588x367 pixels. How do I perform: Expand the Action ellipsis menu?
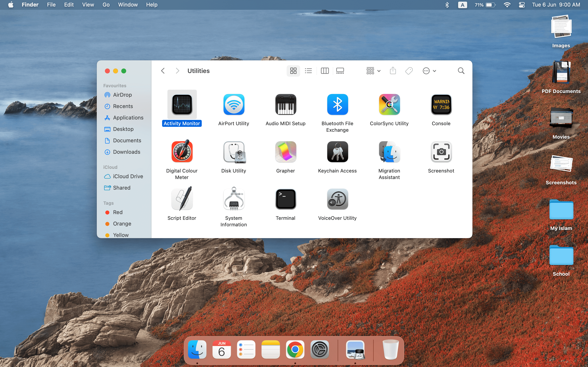tap(429, 71)
